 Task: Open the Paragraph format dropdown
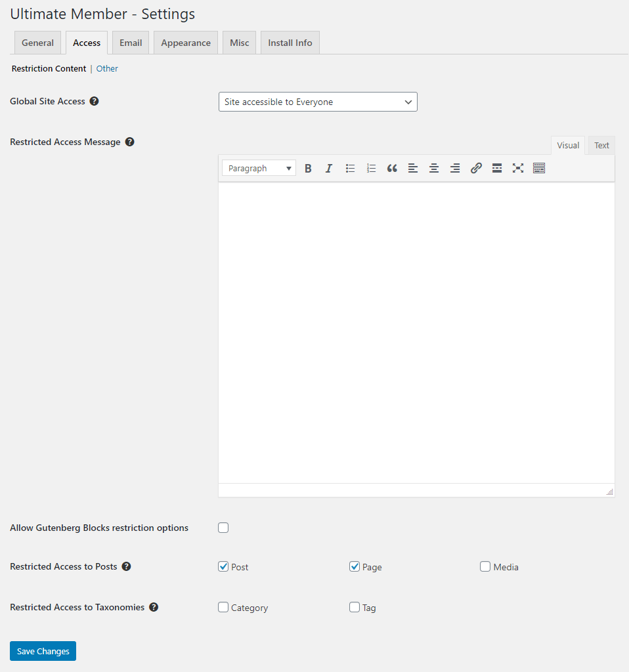click(x=259, y=169)
